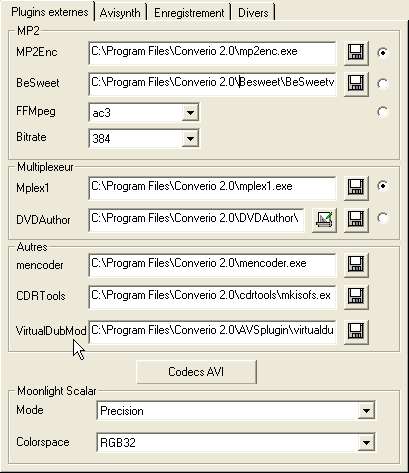This screenshot has height=473, width=409.
Task: Switch to the Avisynth tab
Action: [120, 13]
